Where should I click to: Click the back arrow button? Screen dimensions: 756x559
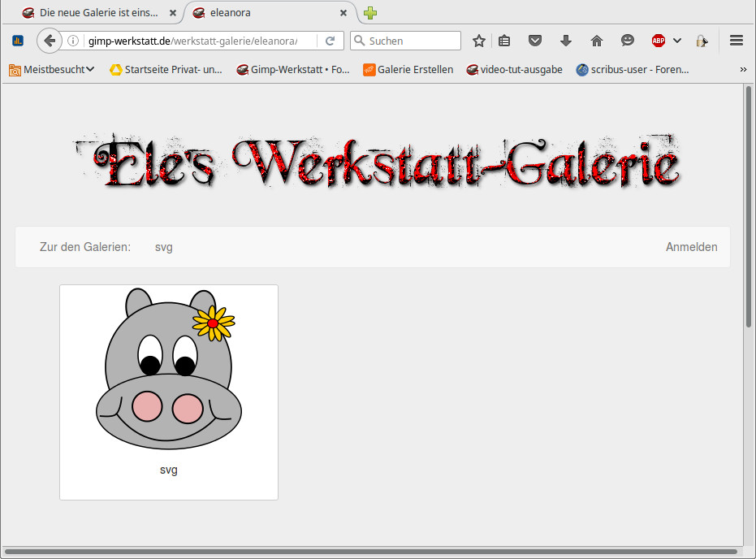tap(50, 41)
